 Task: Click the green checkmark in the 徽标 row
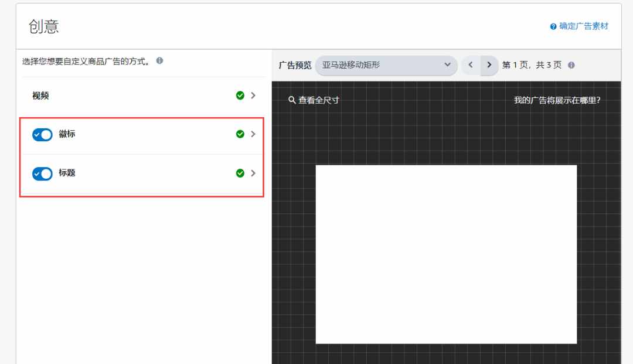click(240, 134)
